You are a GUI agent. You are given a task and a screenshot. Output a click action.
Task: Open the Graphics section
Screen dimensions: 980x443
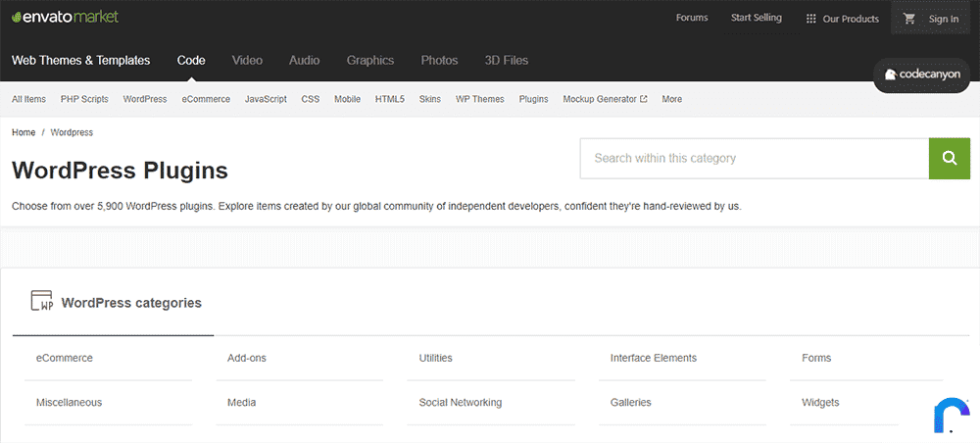pyautogui.click(x=370, y=61)
